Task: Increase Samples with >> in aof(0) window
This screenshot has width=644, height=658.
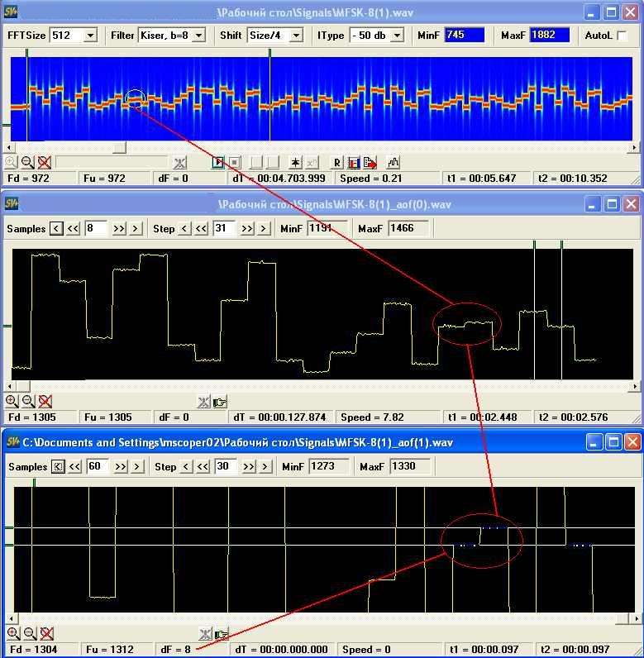Action: tap(119, 228)
